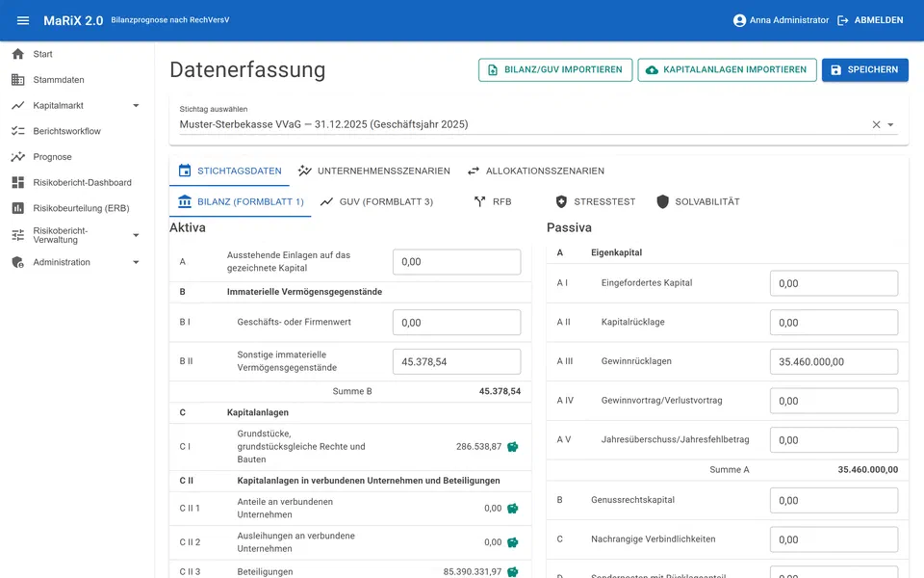
Task: Click the swap arrows icon of Allokationsszenarien
Action: click(x=474, y=171)
